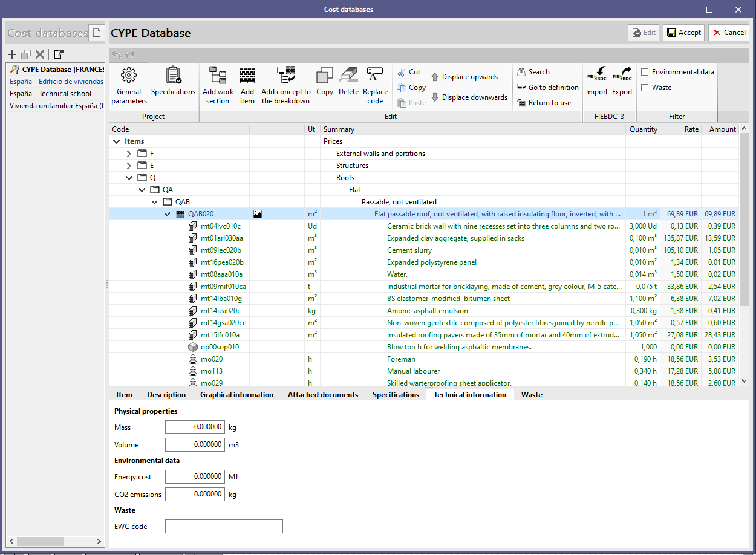This screenshot has height=555, width=756.
Task: Click in the Mass input field
Action: tap(195, 427)
